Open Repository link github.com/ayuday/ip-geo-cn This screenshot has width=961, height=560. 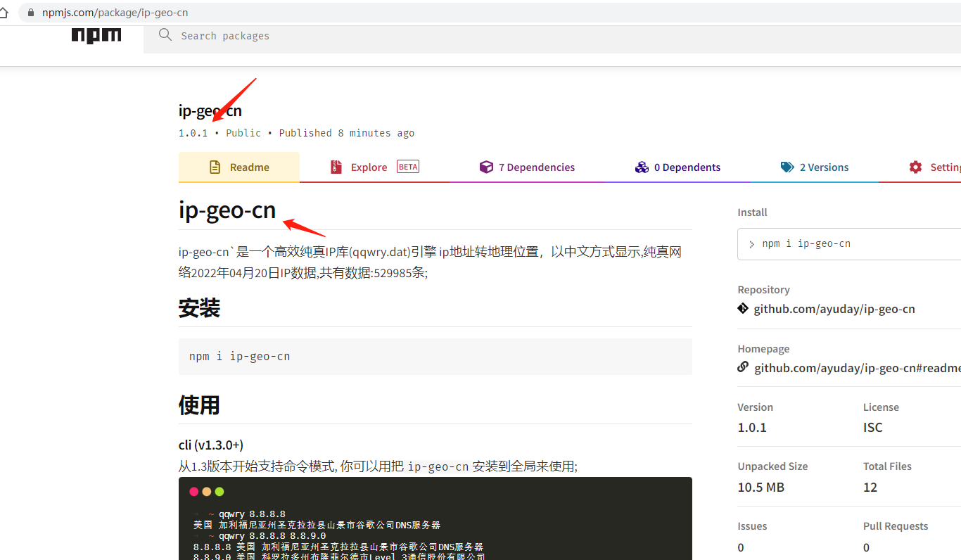point(834,309)
